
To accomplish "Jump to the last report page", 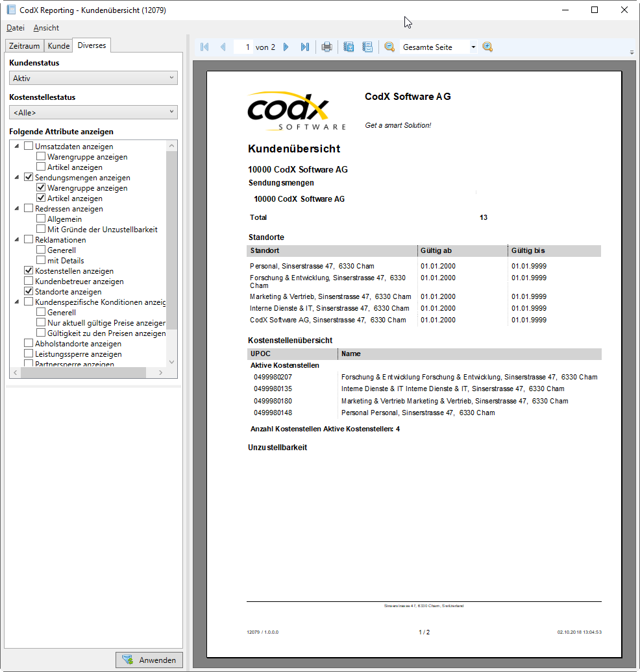I will pos(305,47).
